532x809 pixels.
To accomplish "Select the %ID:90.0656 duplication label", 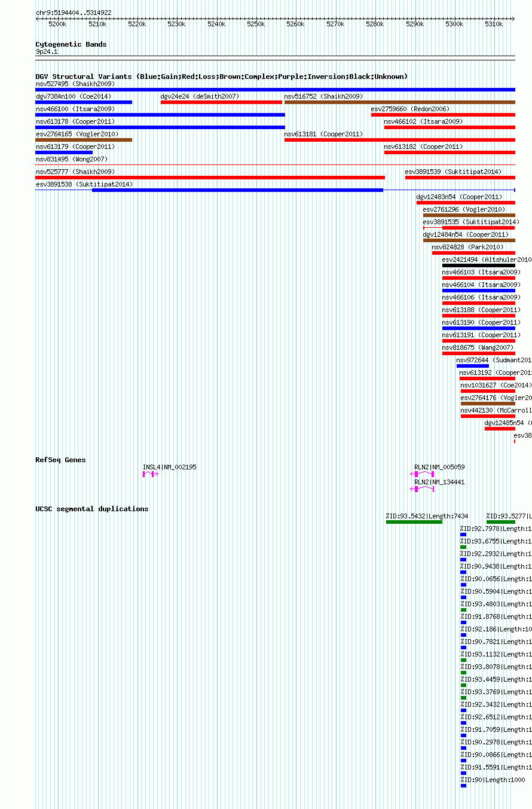I will tap(496, 579).
